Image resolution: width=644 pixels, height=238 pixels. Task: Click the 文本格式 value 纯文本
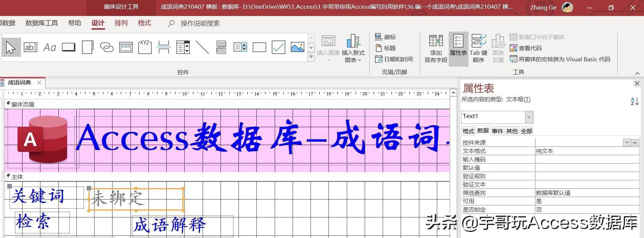pos(587,151)
